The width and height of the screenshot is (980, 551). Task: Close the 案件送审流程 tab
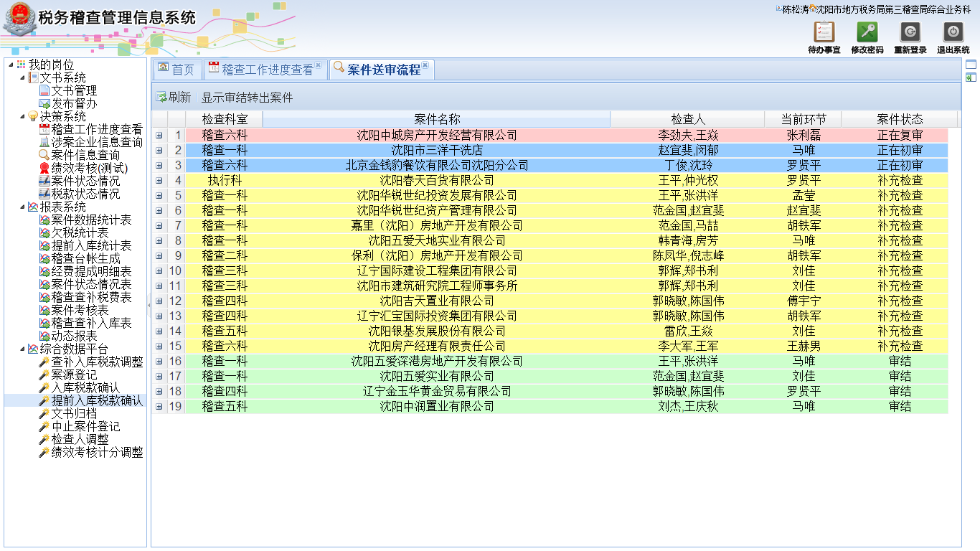tap(425, 65)
